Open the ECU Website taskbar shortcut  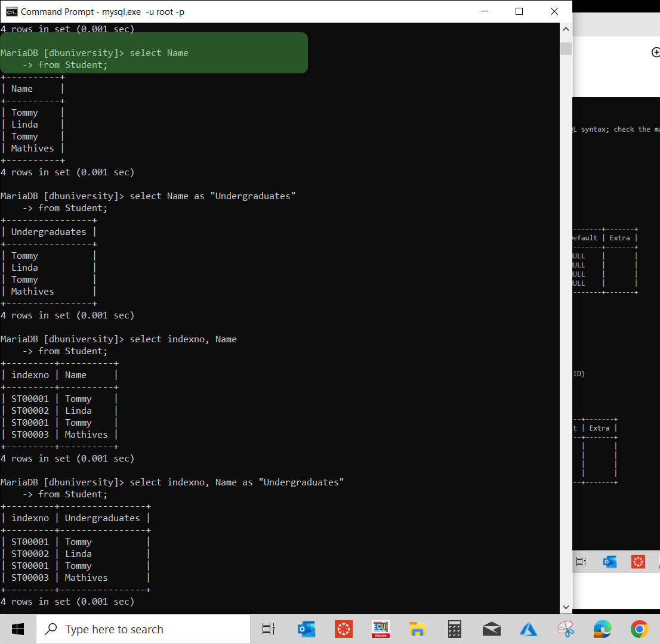[380, 628]
